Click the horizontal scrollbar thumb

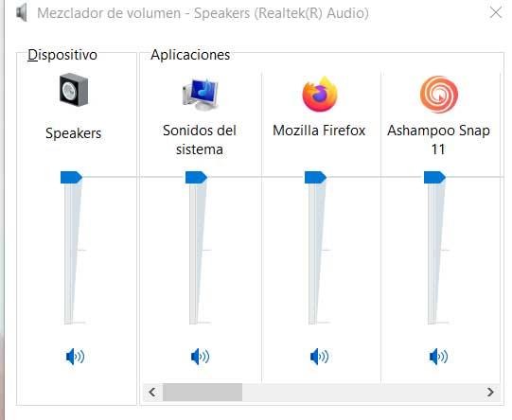tap(203, 392)
